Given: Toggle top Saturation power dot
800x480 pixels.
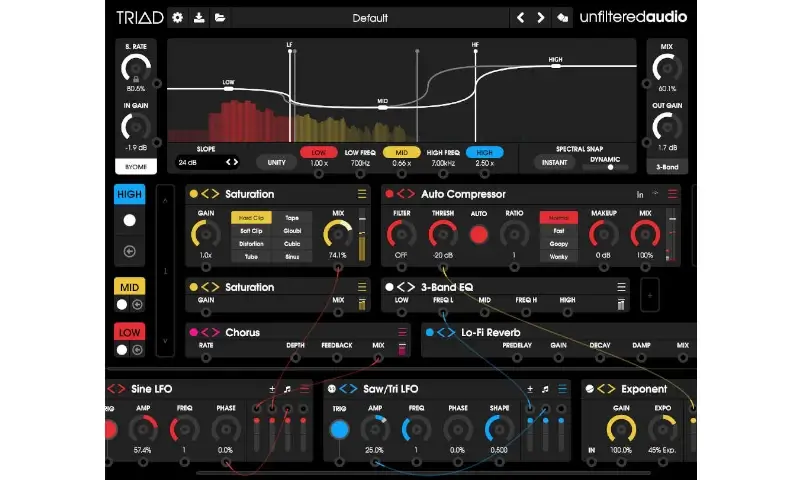Looking at the screenshot, I should 193,194.
